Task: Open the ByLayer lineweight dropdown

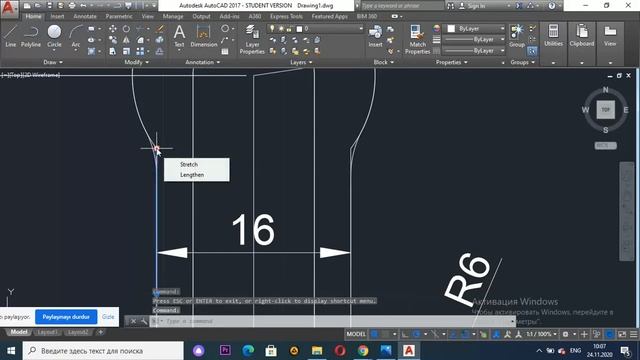Action: tap(502, 39)
